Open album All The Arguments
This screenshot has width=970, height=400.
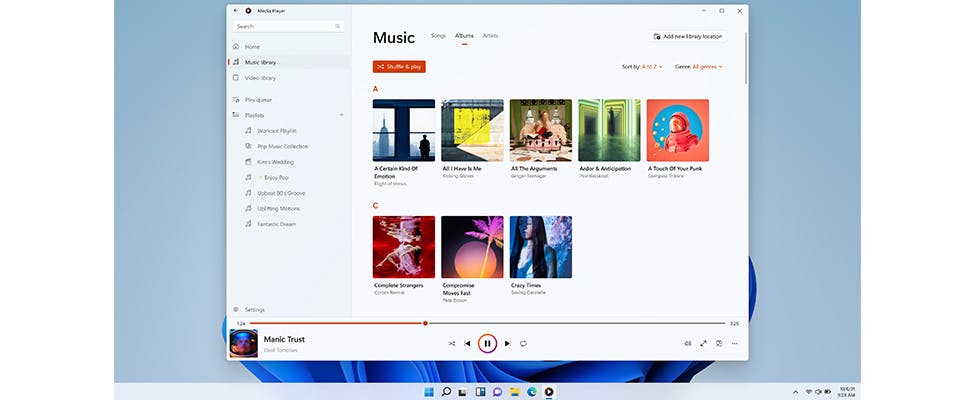(x=541, y=130)
